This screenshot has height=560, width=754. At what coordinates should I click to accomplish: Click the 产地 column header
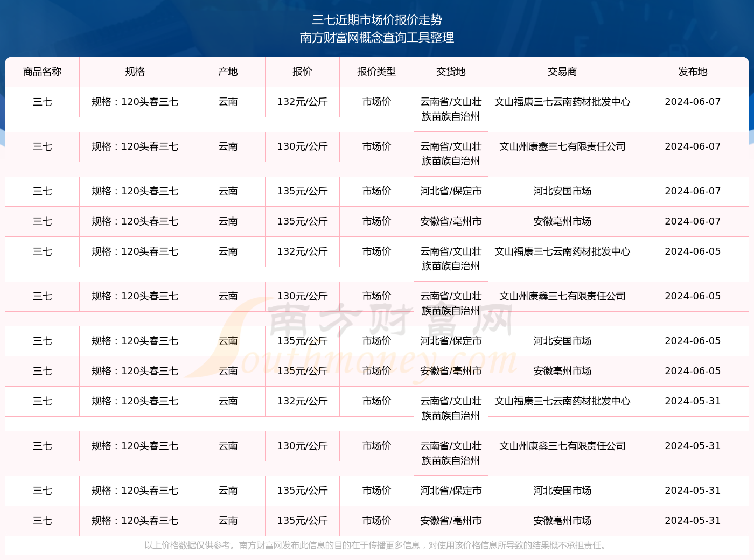click(x=228, y=72)
